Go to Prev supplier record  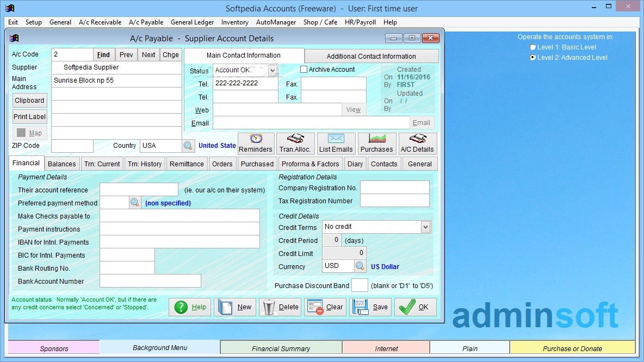[126, 54]
